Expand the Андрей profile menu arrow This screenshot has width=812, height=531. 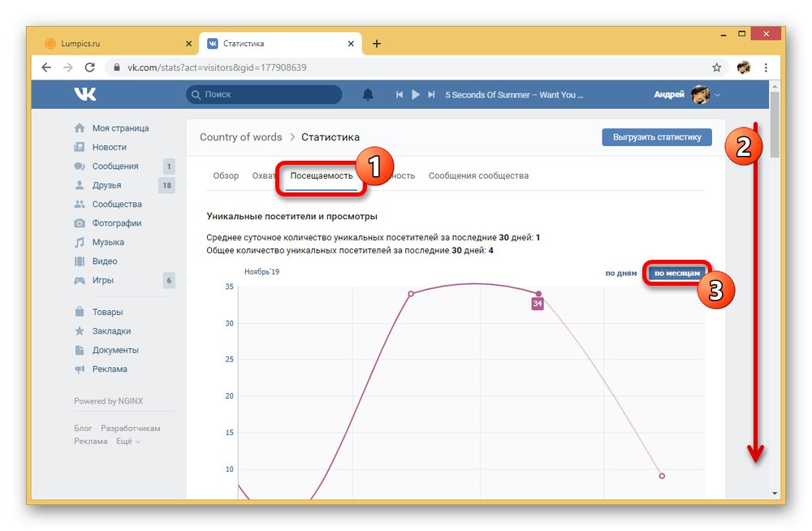(717, 95)
